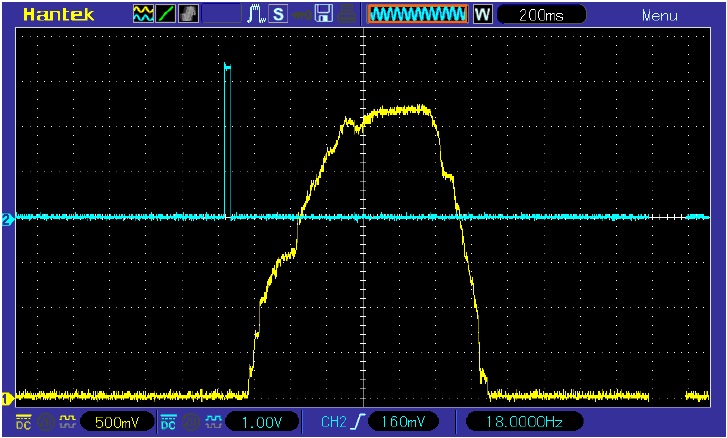Toggle the W window mode indicator

coord(482,15)
